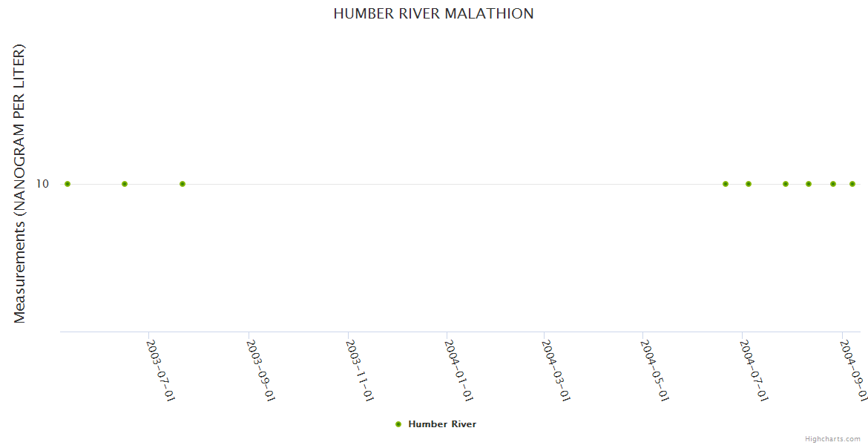Open the Highcharts.com credit link
This screenshot has height=445, width=868.
[x=832, y=439]
